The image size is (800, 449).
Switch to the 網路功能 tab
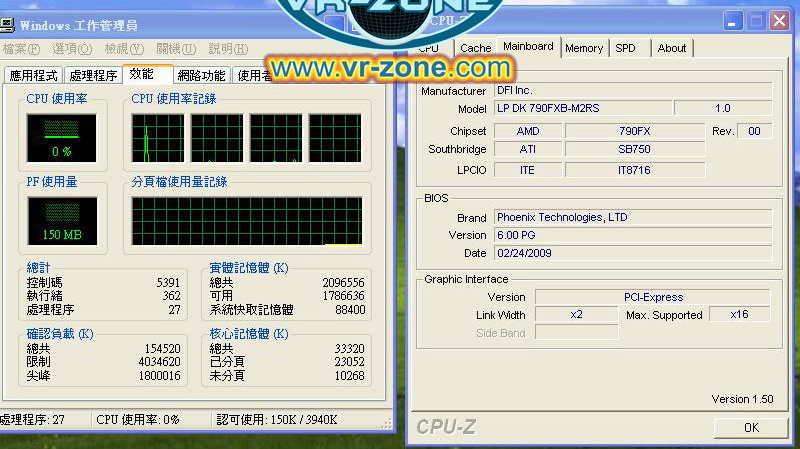[x=202, y=76]
